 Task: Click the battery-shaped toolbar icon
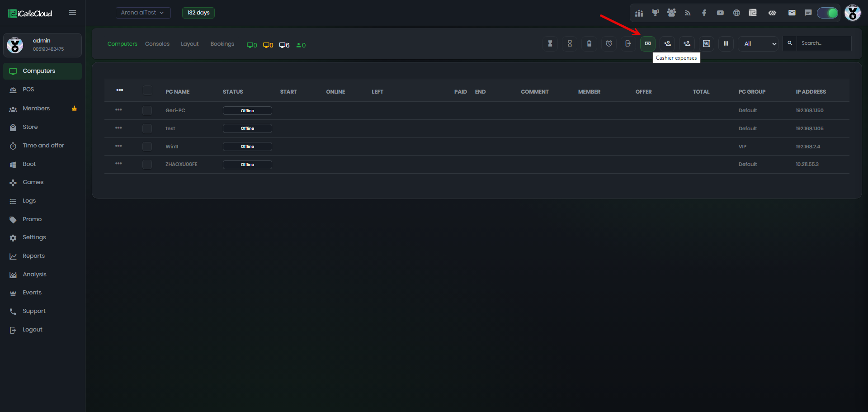click(x=589, y=43)
